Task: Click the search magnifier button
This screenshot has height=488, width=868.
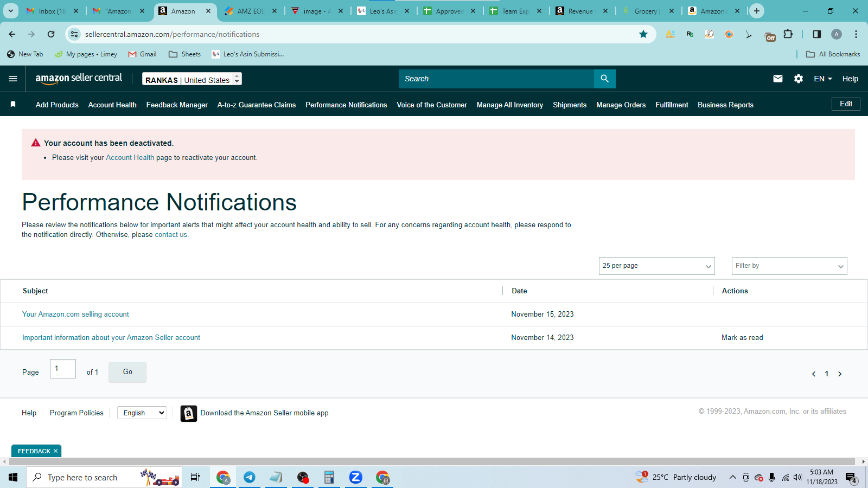Action: (x=604, y=79)
